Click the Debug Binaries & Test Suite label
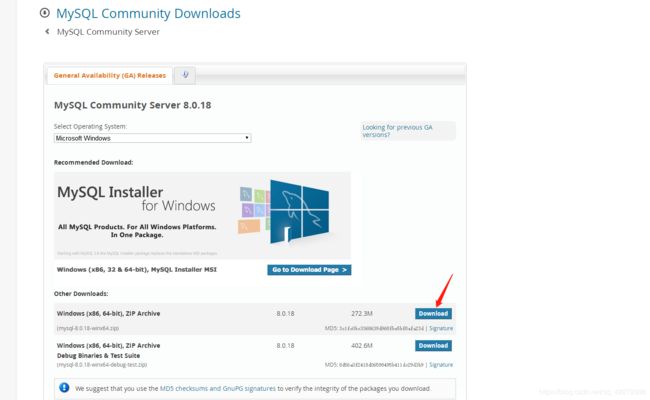The width and height of the screenshot is (650, 400). pos(99,356)
